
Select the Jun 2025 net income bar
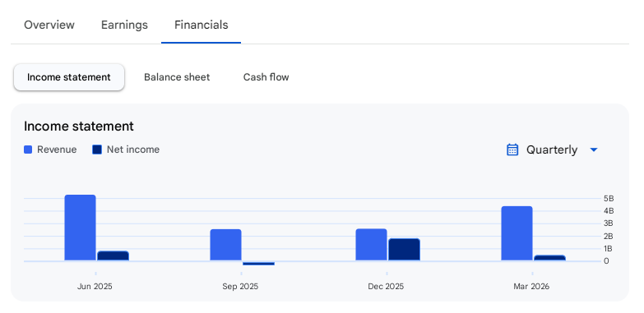pyautogui.click(x=113, y=256)
